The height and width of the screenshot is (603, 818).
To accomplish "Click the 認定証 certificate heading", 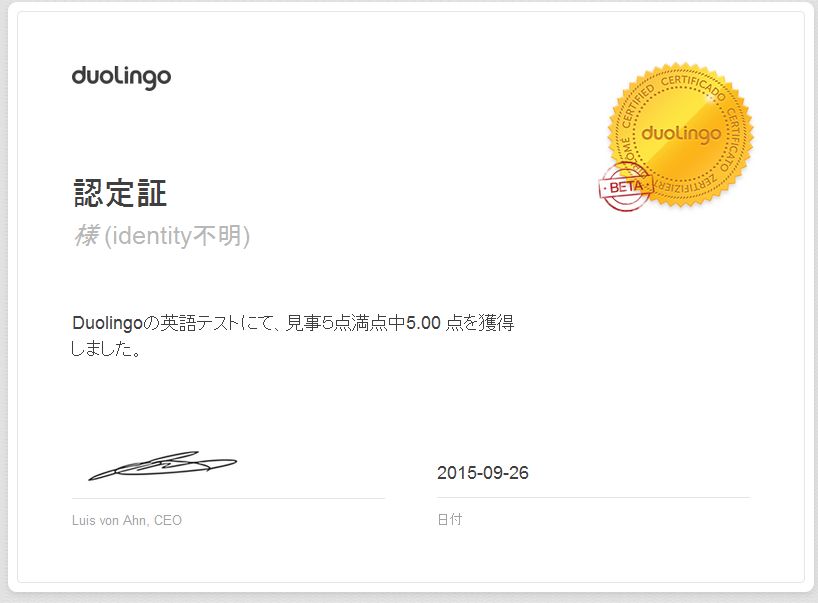I will 120,193.
